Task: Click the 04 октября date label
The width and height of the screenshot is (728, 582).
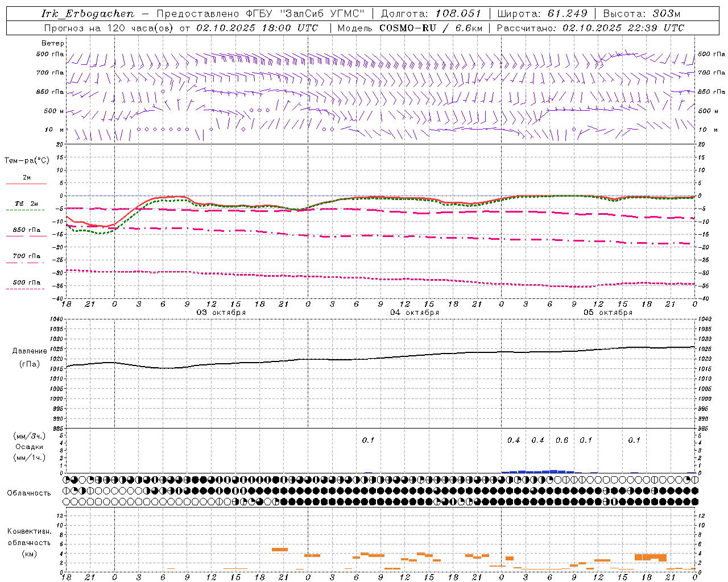Action: (415, 313)
